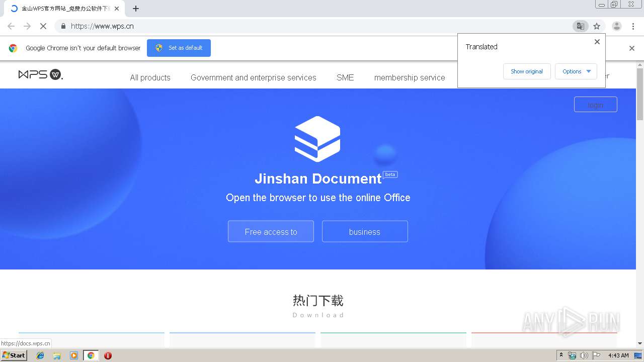
Task: Show hidden system tray icons
Action: 561,355
